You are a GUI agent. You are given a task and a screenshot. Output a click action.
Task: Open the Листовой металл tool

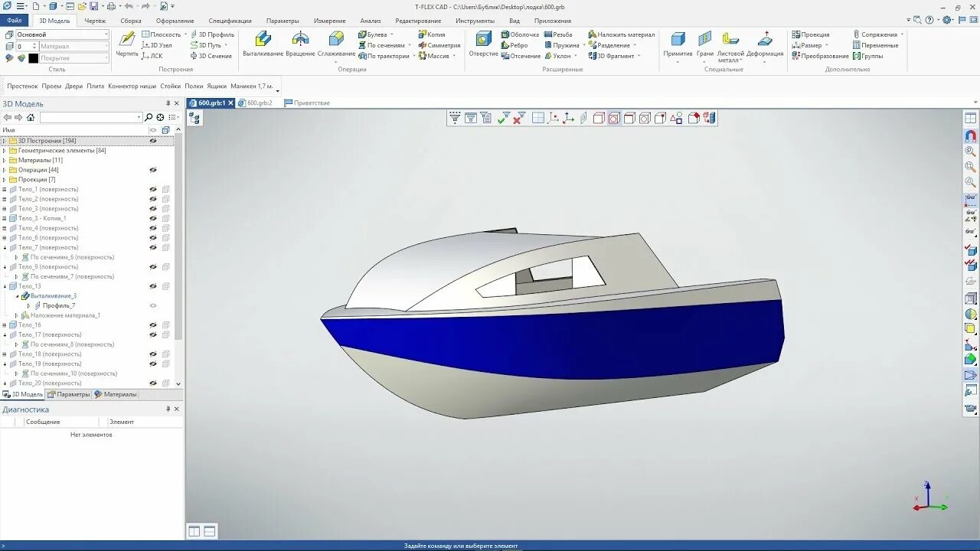click(x=730, y=46)
